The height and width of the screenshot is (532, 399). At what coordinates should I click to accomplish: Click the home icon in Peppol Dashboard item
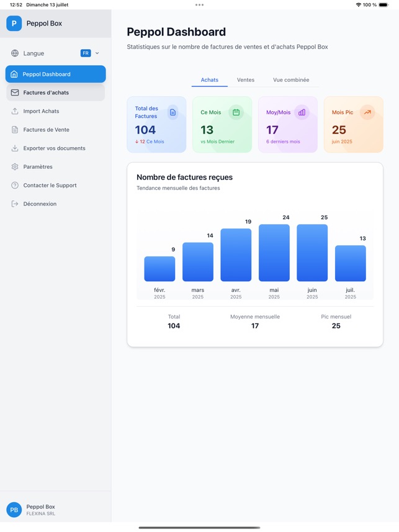14,74
